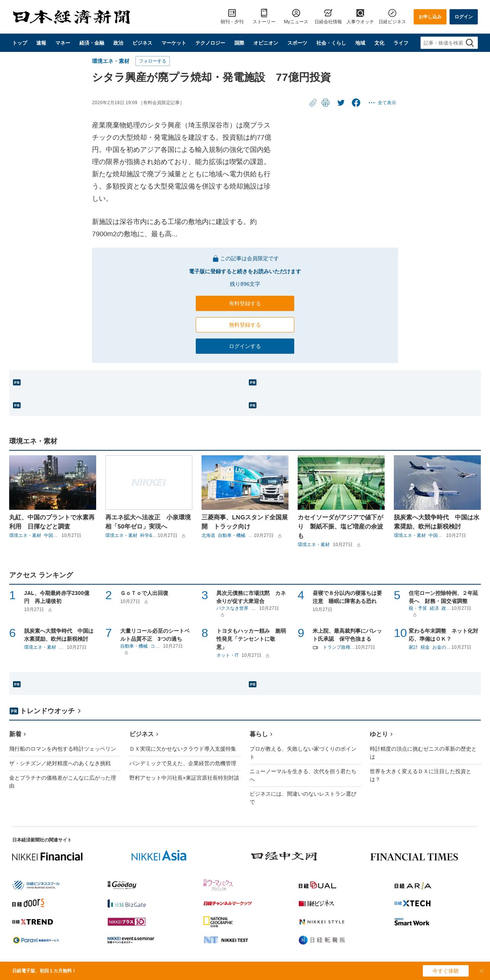Open ranking article 米上院、最高裁判事にバレット氏承認
The width and height of the screenshot is (490, 980).
(x=347, y=635)
